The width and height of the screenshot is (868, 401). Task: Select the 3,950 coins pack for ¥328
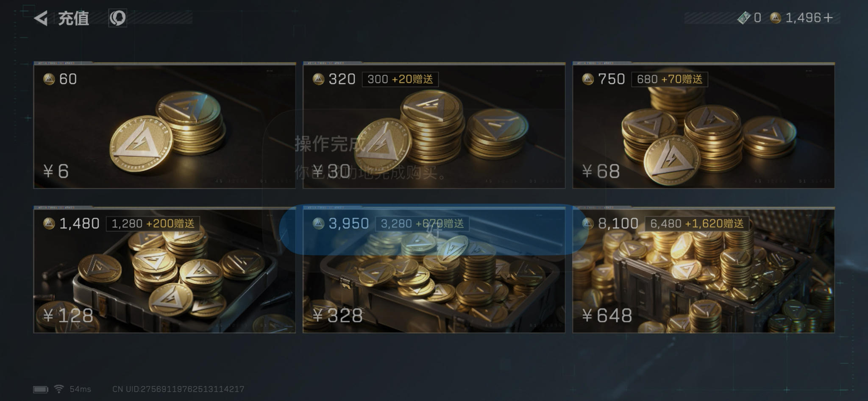pos(434,270)
